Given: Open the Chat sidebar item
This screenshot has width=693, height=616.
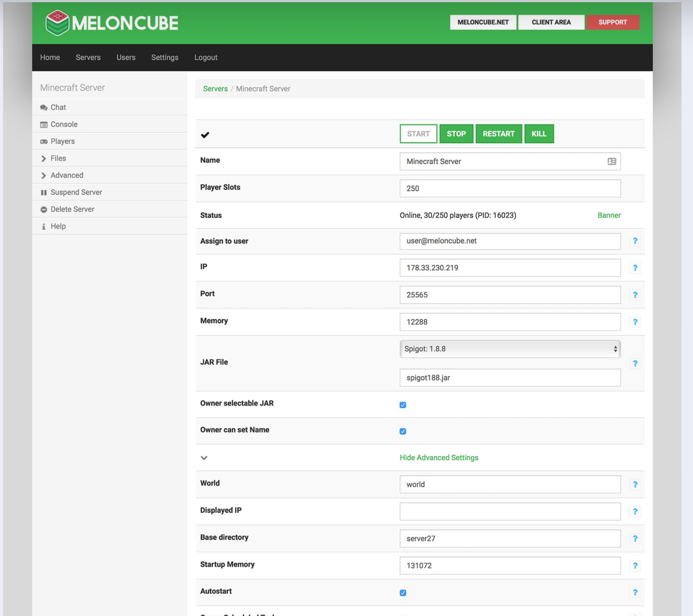Looking at the screenshot, I should pyautogui.click(x=110, y=108).
